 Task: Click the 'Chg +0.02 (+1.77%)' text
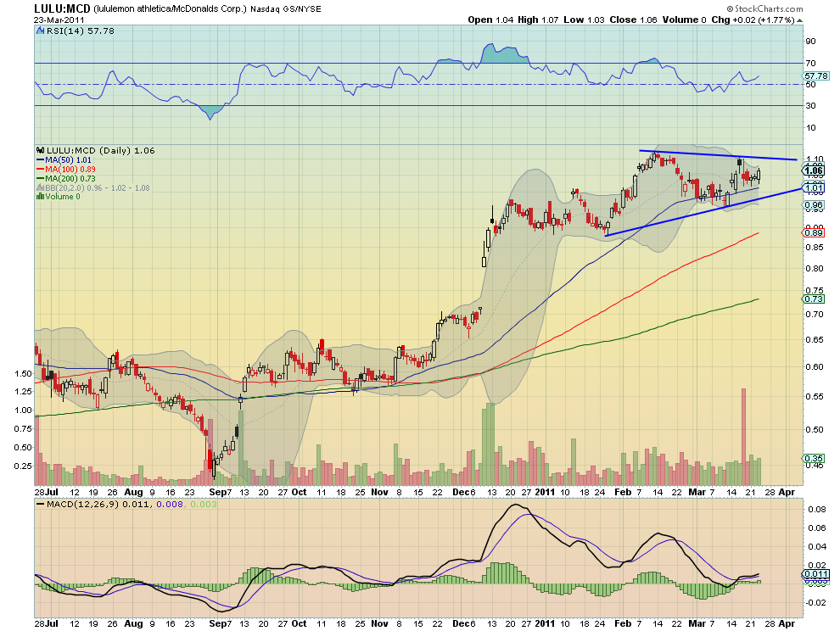pos(753,20)
